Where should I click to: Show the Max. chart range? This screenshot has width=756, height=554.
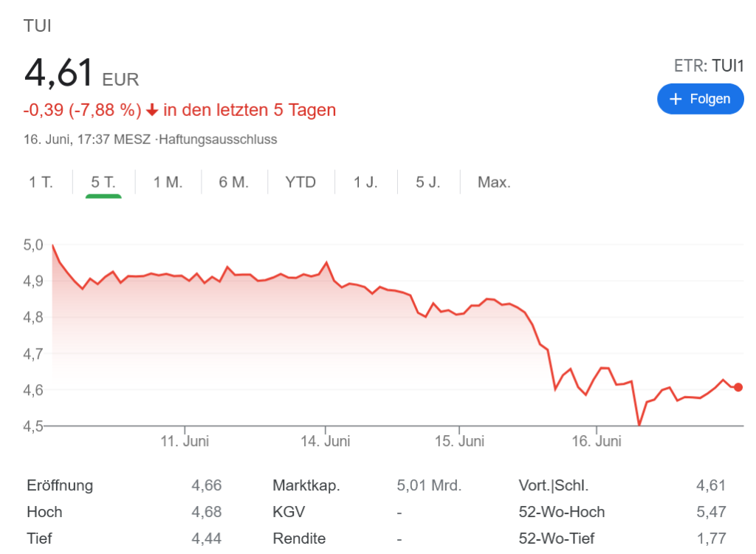pyautogui.click(x=494, y=182)
